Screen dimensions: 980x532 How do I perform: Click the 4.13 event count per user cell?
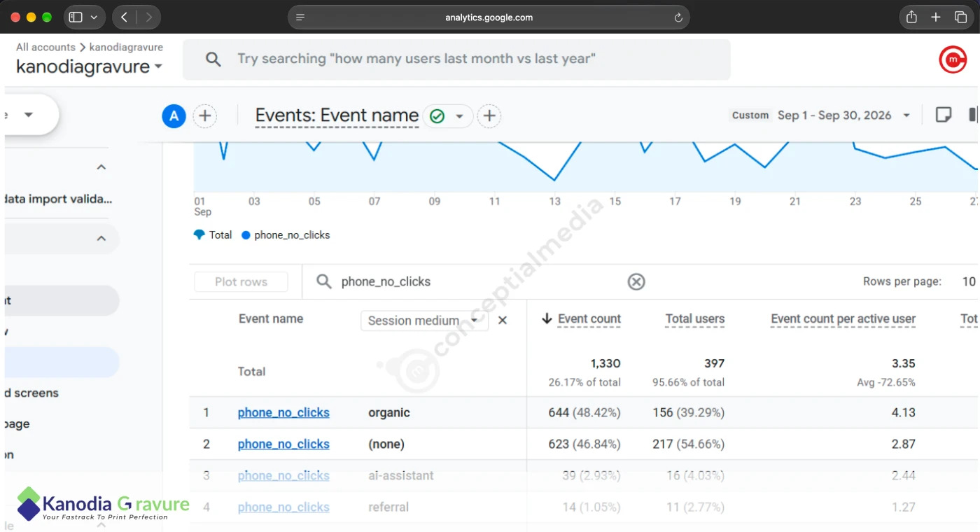coord(903,412)
